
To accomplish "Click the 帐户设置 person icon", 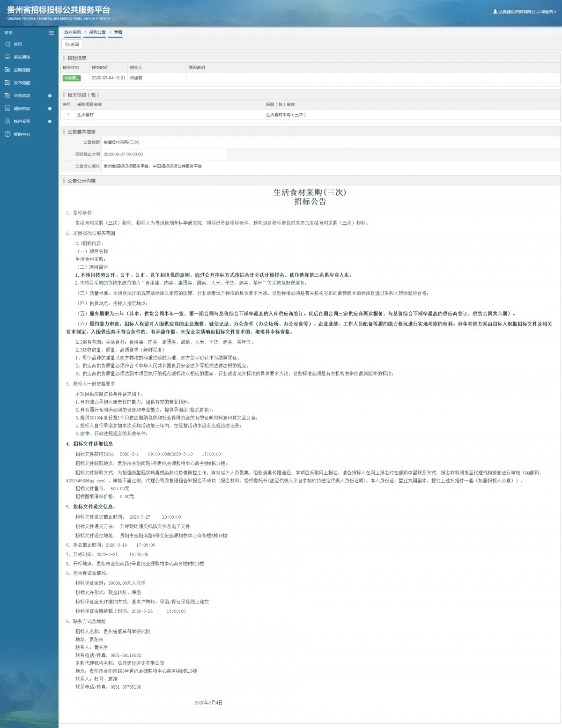I will tap(7, 121).
